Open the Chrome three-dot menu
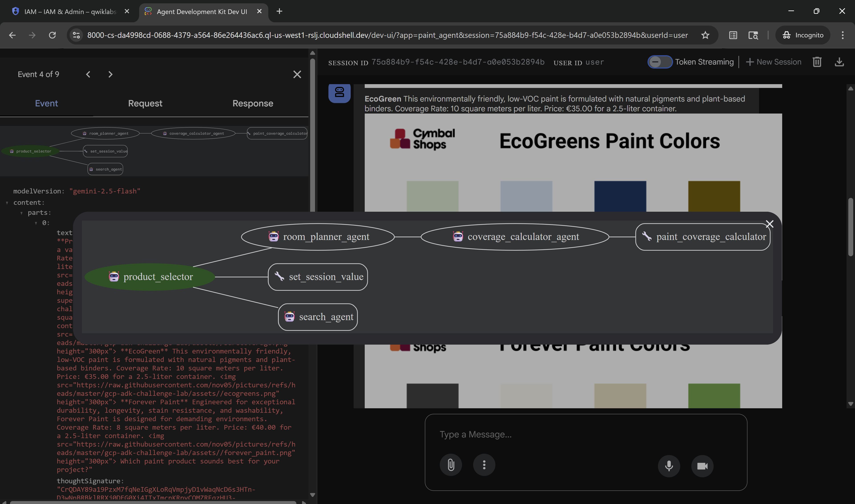The height and width of the screenshot is (504, 855). tap(843, 35)
